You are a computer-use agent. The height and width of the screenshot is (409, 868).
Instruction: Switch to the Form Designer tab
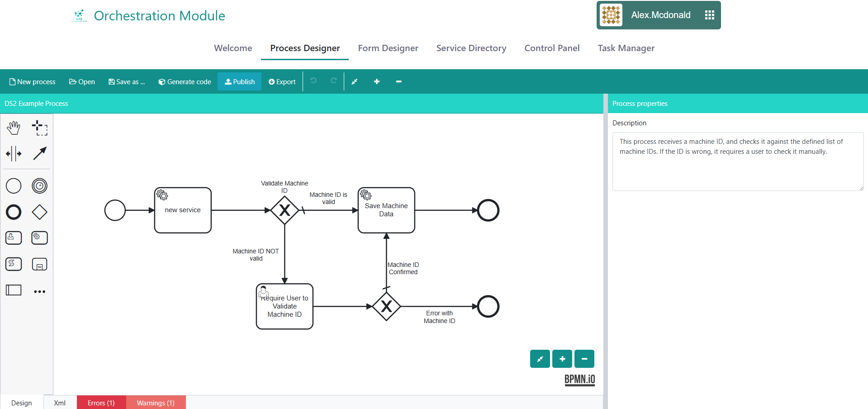(x=388, y=48)
